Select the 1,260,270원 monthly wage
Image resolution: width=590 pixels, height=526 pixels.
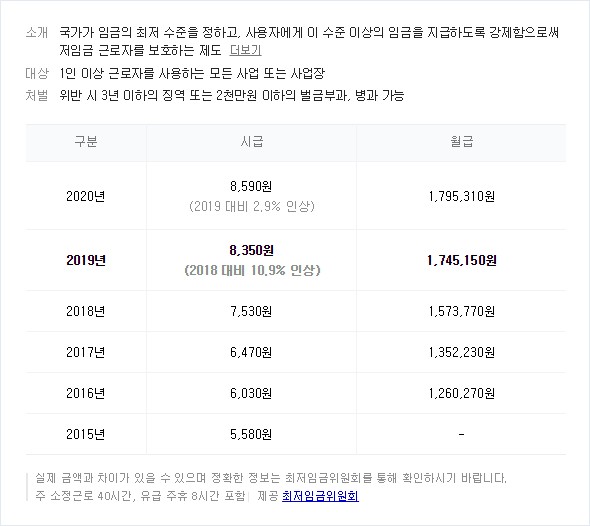tap(461, 393)
